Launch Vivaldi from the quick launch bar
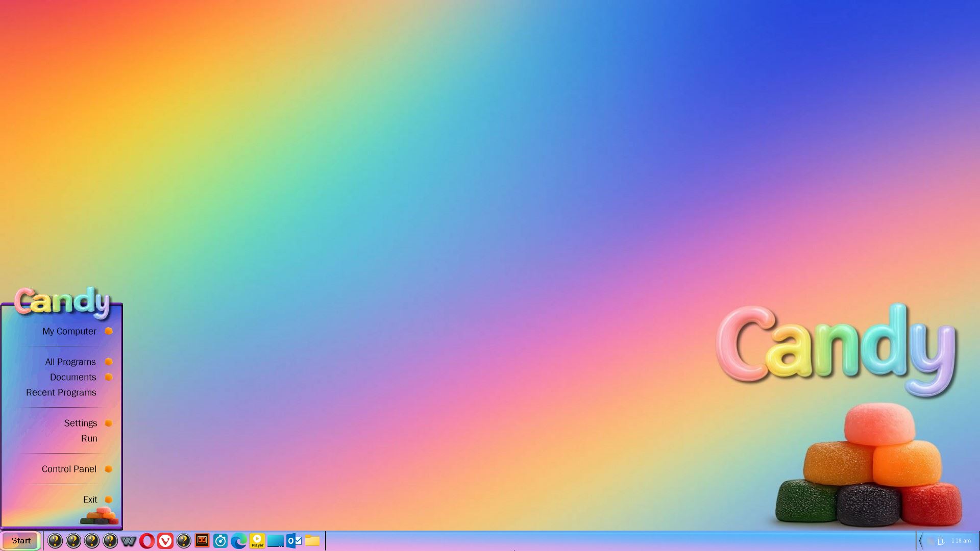 point(165,541)
